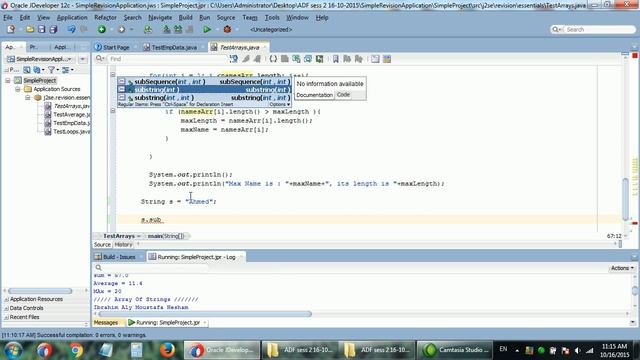Image resolution: width=640 pixels, height=360 pixels.
Task: Click the Log panel horizontal scrollbar
Action: point(205,314)
